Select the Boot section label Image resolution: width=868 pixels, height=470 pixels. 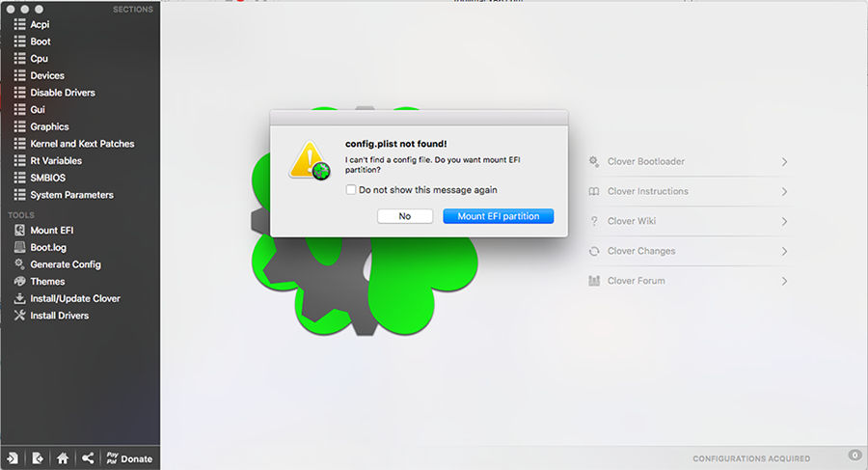click(x=41, y=41)
